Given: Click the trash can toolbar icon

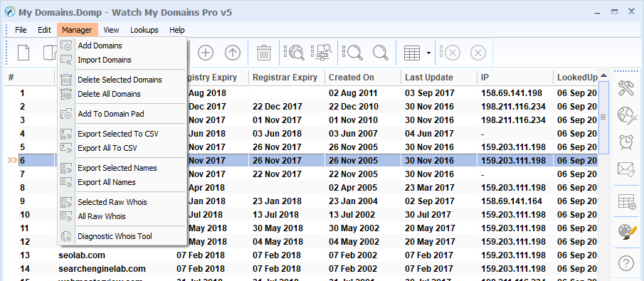Looking at the screenshot, I should point(264,53).
